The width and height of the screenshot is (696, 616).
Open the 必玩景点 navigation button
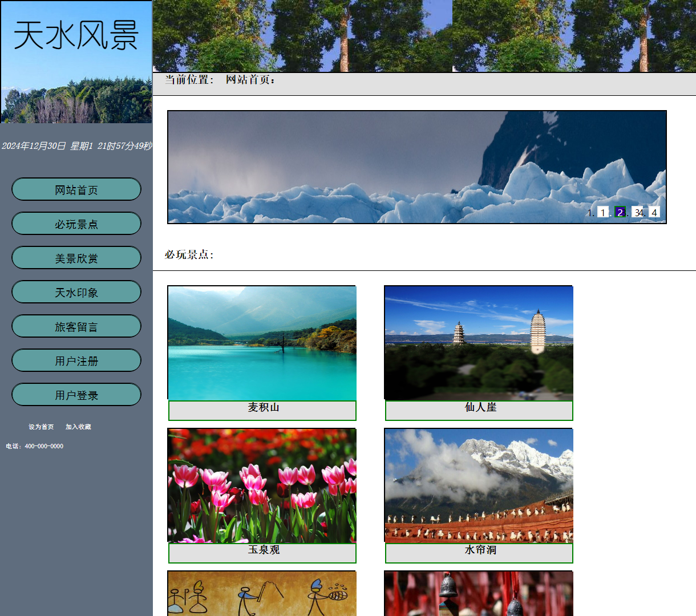76,223
